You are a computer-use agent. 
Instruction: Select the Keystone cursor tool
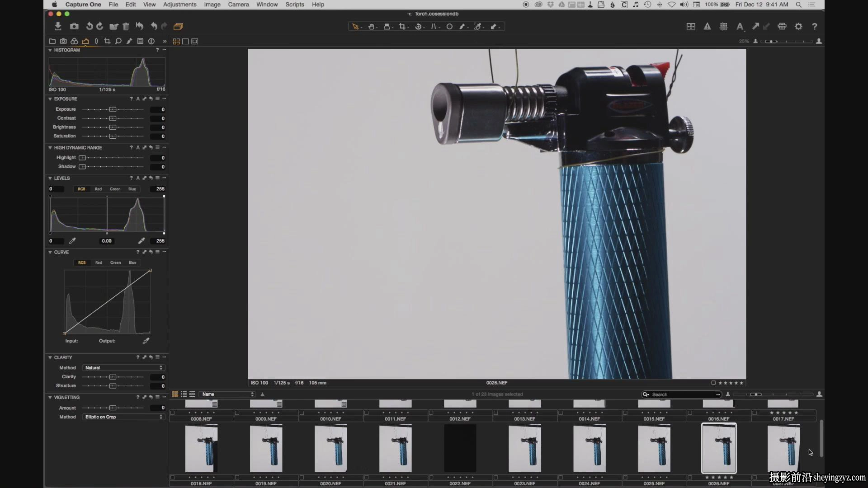click(x=434, y=27)
